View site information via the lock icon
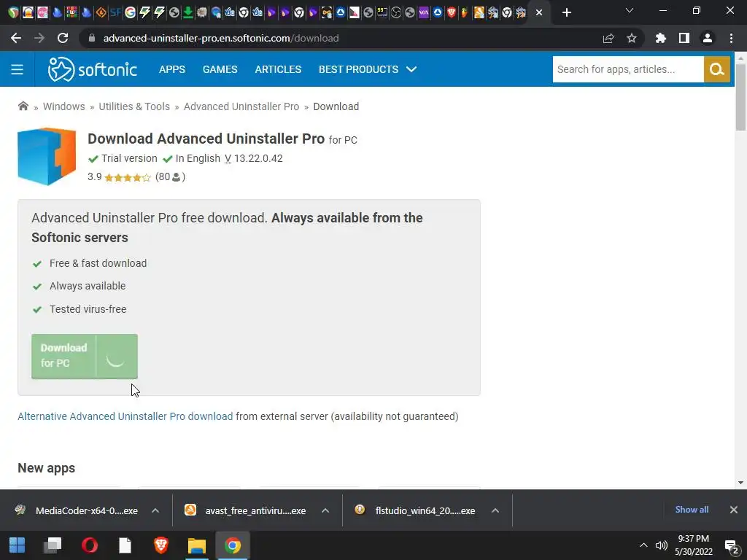The height and width of the screenshot is (560, 747). (x=92, y=38)
